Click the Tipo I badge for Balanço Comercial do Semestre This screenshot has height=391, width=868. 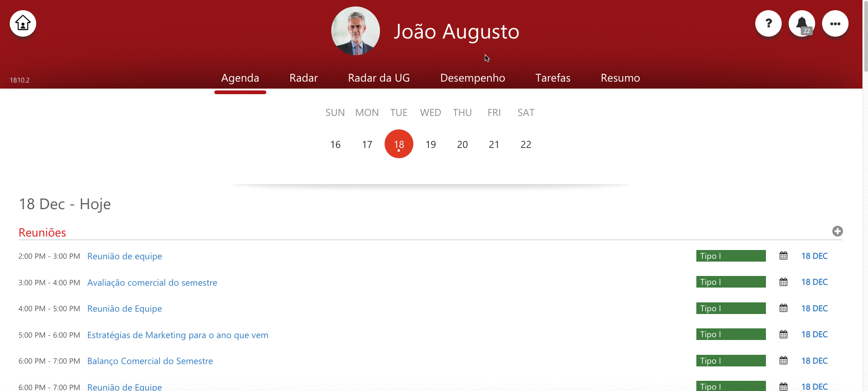click(x=731, y=360)
